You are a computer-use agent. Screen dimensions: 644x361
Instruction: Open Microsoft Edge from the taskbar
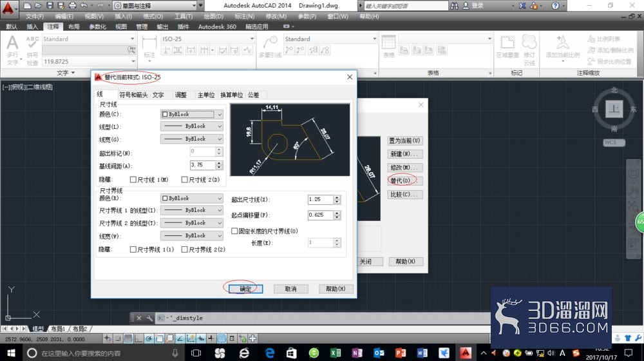(270, 353)
